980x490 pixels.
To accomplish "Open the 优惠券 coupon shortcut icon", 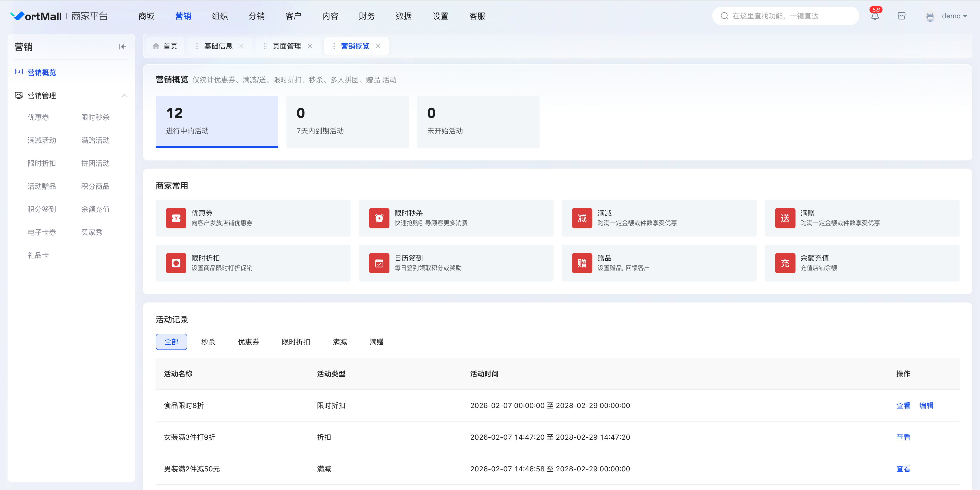I will [x=176, y=218].
